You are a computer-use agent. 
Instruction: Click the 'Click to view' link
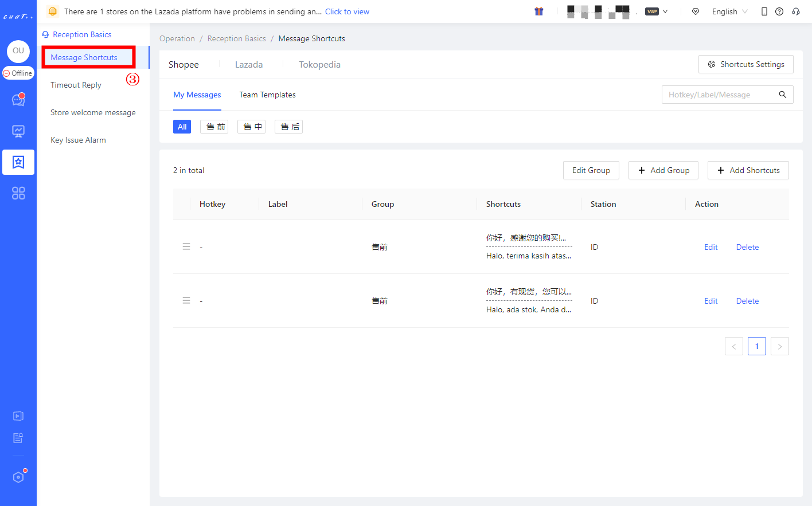pos(347,11)
